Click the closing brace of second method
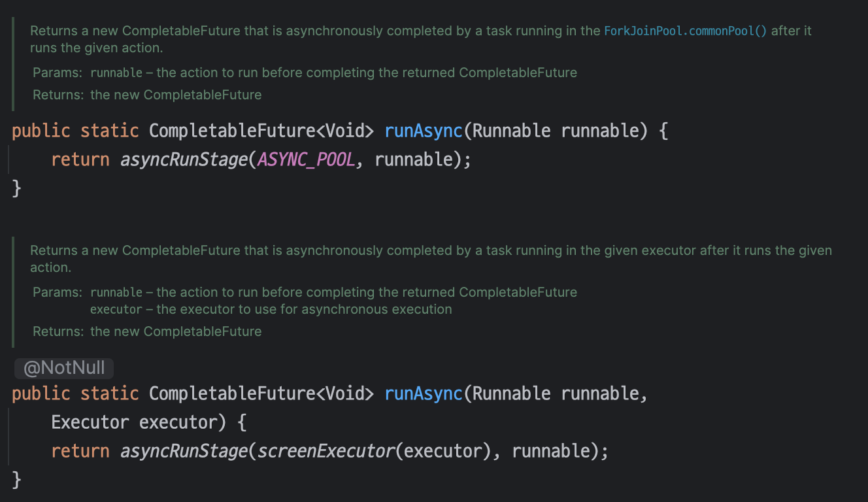 pos(17,480)
